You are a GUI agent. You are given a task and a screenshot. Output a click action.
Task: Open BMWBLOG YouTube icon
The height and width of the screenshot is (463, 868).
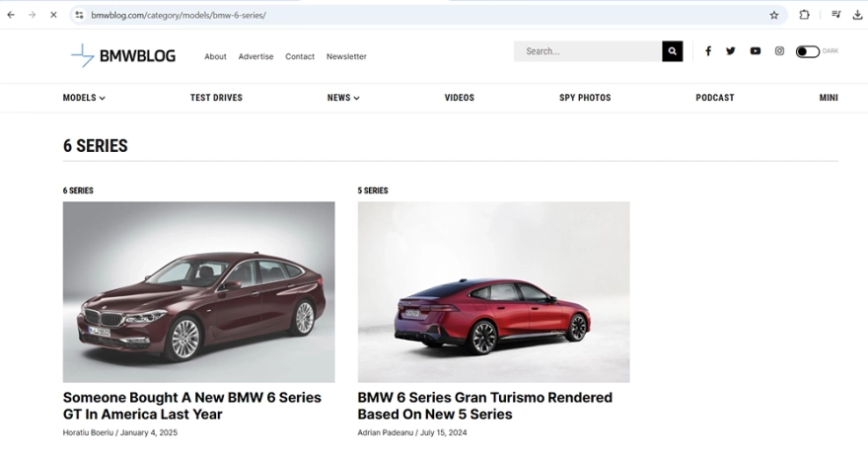click(756, 51)
